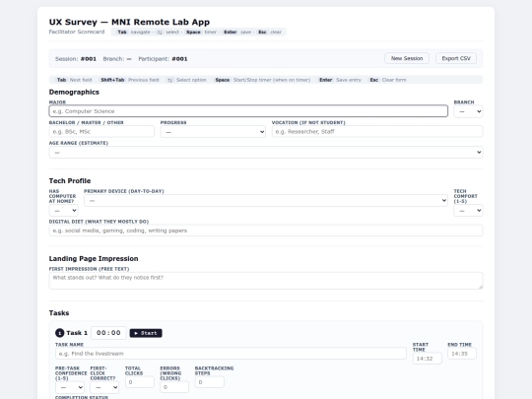The image size is (532, 399).
Task: Click the New Session button
Action: pyautogui.click(x=407, y=58)
